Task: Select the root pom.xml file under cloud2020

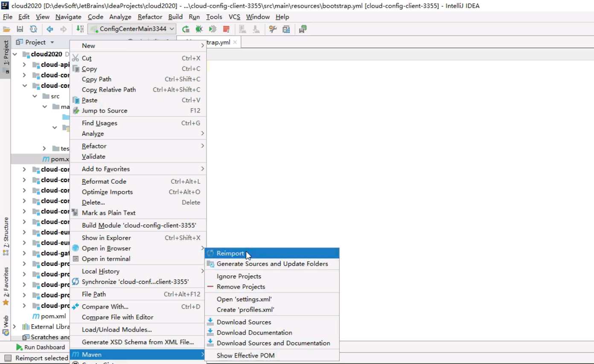Action: [x=49, y=316]
